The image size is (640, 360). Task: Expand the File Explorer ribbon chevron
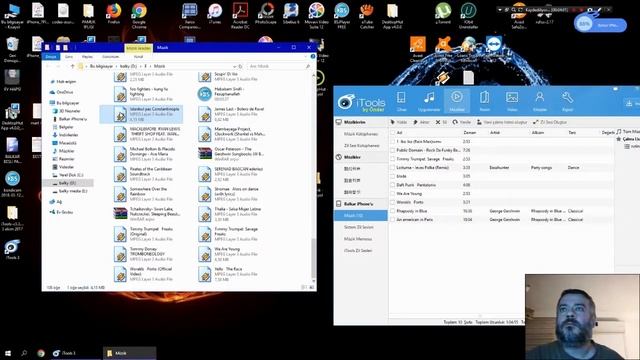[306, 57]
